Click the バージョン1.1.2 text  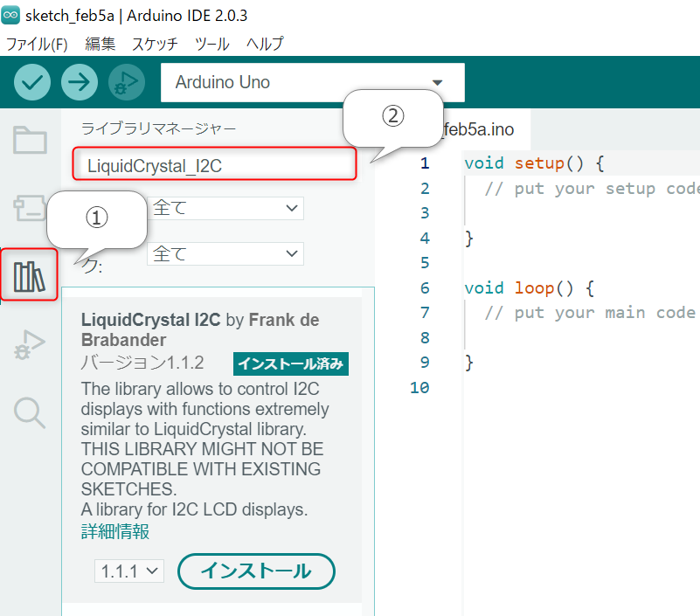(142, 363)
